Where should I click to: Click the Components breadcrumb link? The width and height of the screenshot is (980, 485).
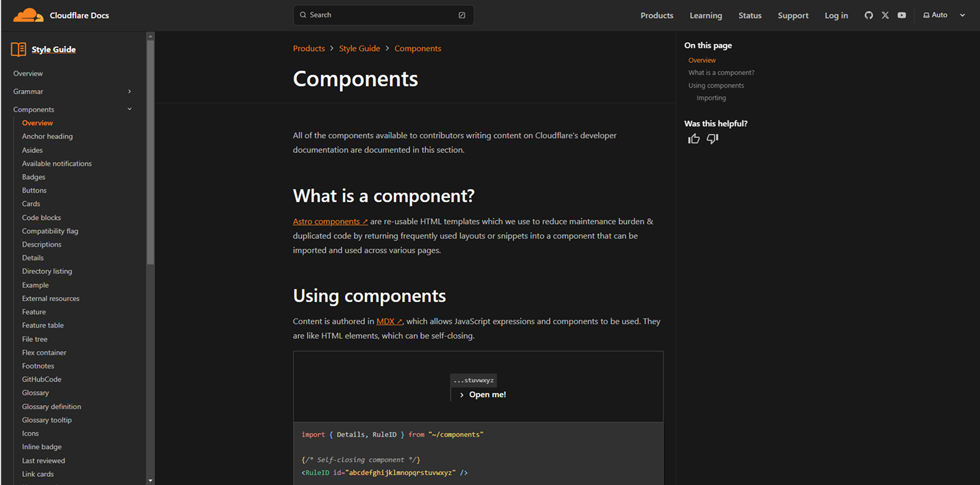click(418, 48)
